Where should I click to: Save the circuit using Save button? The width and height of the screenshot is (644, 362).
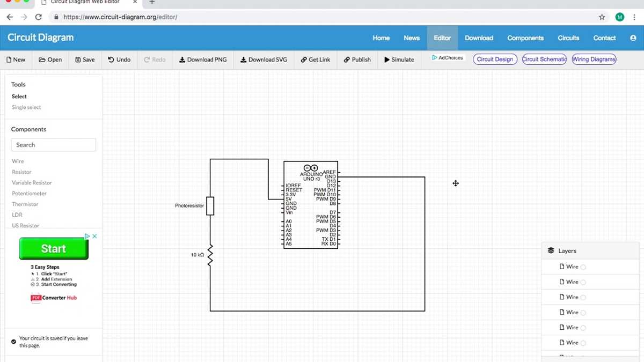pos(85,60)
